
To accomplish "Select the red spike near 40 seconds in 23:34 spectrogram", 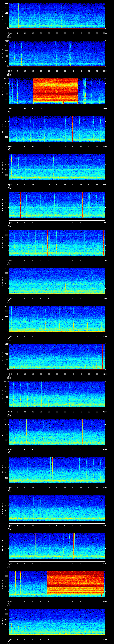I will pyautogui.click(x=72, y=129).
